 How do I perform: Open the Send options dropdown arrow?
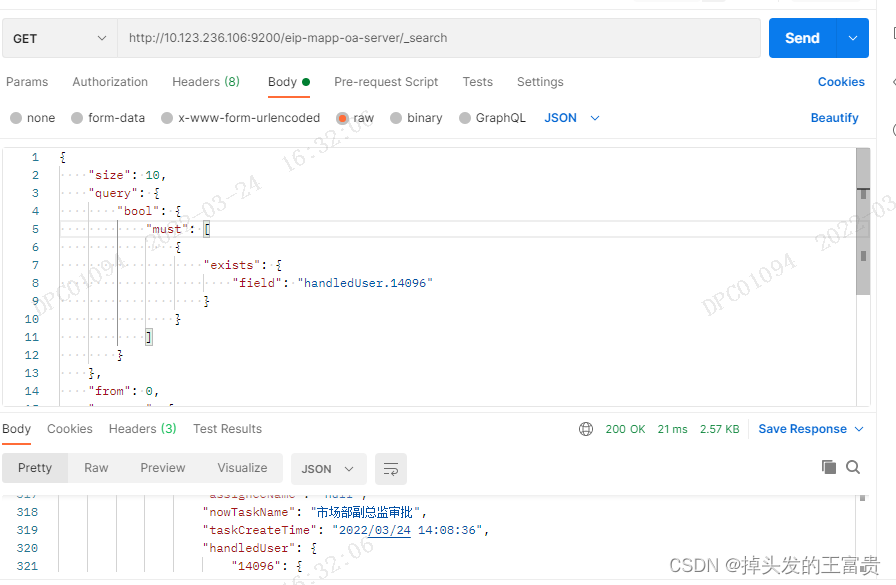pyautogui.click(x=853, y=38)
